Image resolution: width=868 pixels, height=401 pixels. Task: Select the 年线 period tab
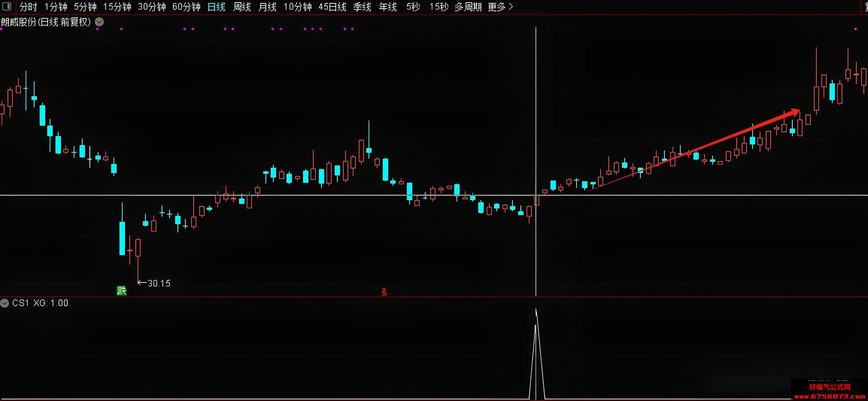(x=388, y=7)
